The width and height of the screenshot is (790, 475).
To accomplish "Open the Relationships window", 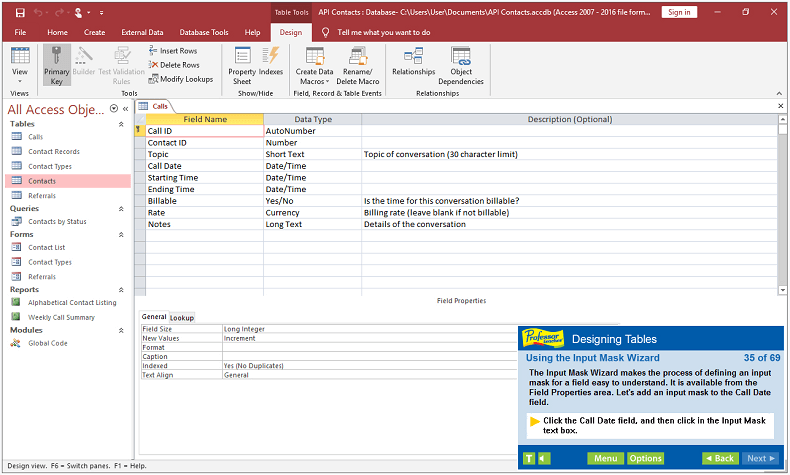I will pyautogui.click(x=414, y=61).
